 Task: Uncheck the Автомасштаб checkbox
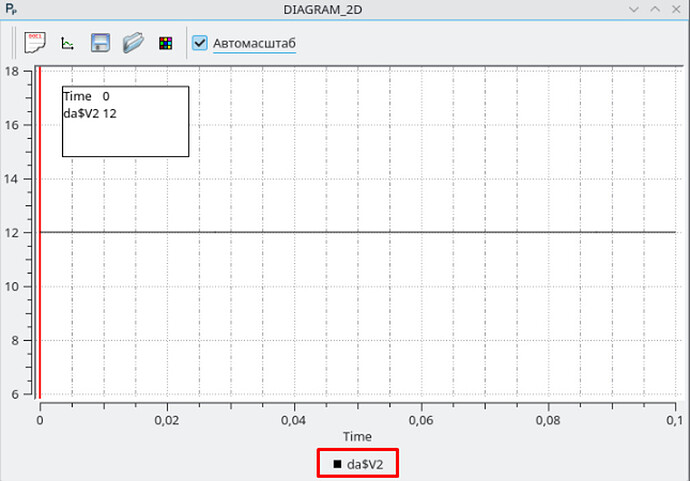[x=200, y=43]
